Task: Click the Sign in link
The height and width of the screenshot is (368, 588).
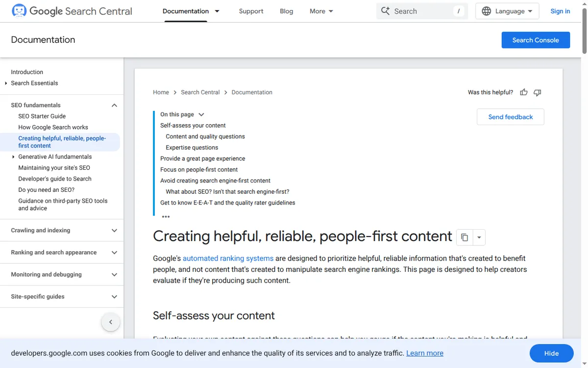Action: click(x=560, y=11)
